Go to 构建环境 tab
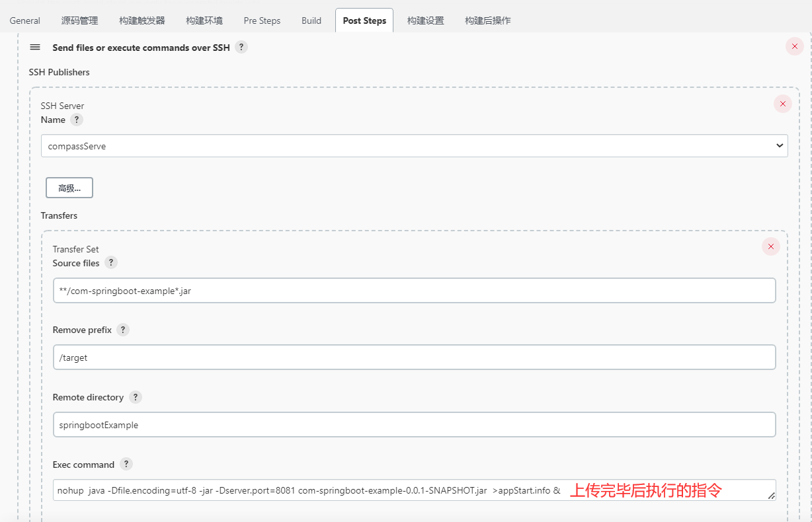 coord(204,20)
